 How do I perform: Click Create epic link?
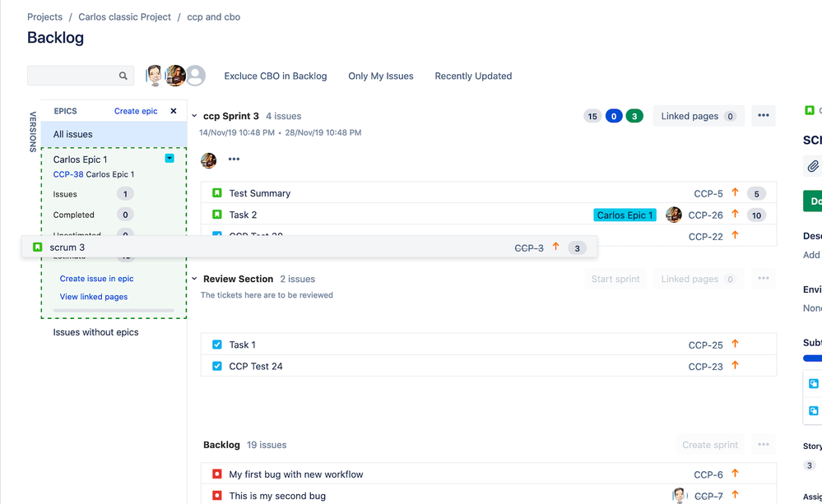pos(136,111)
